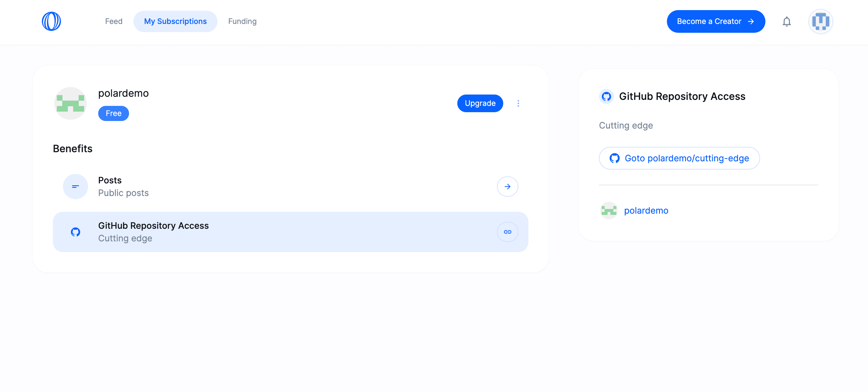Click the link icon on GitHub Repository Access benefit
This screenshot has width=868, height=392.
click(507, 232)
